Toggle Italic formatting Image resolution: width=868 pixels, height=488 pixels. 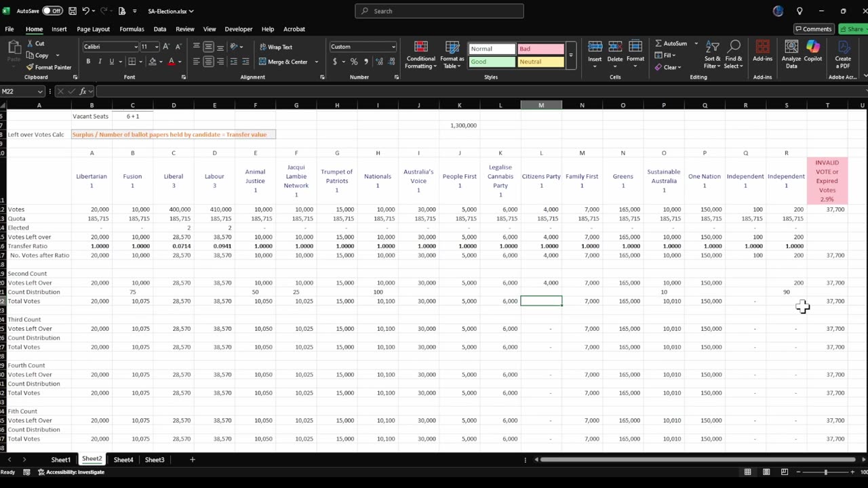coord(100,62)
